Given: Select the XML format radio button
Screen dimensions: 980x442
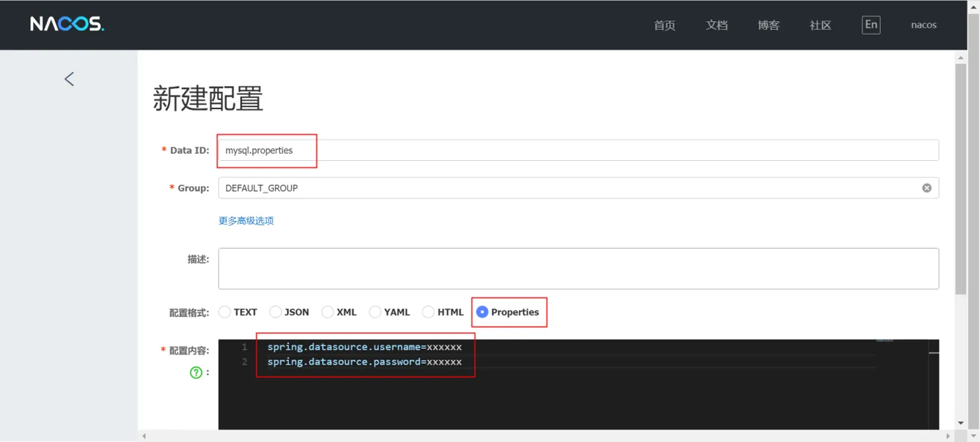Looking at the screenshot, I should pyautogui.click(x=328, y=312).
